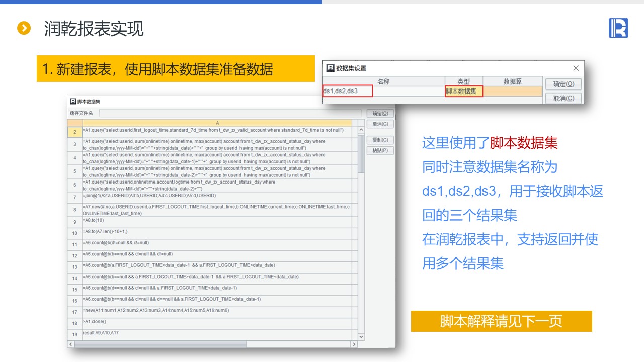Click the 脚本解释请见下一页 banner

pyautogui.click(x=501, y=321)
